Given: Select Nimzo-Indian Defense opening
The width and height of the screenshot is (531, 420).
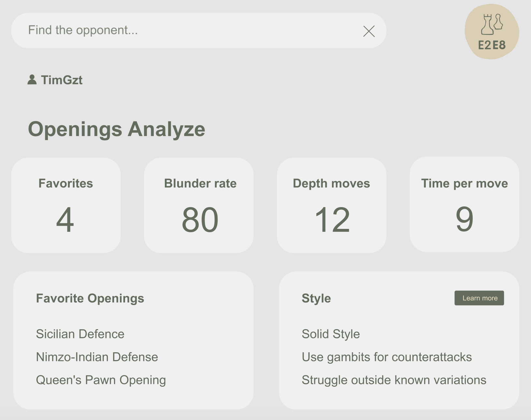Looking at the screenshot, I should coord(97,357).
